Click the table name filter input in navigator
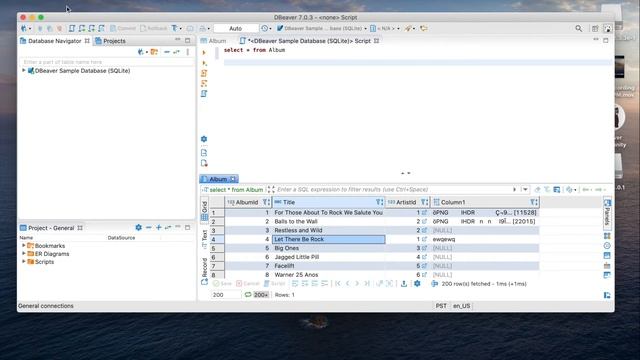 (x=106, y=62)
